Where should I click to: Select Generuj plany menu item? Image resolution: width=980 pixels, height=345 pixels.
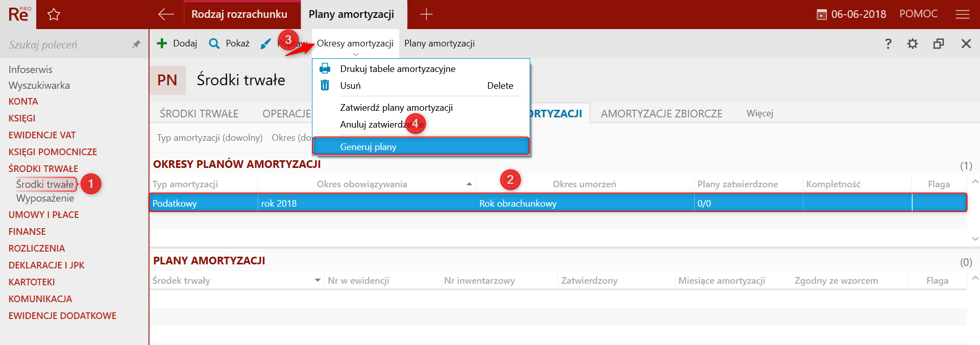coord(421,146)
